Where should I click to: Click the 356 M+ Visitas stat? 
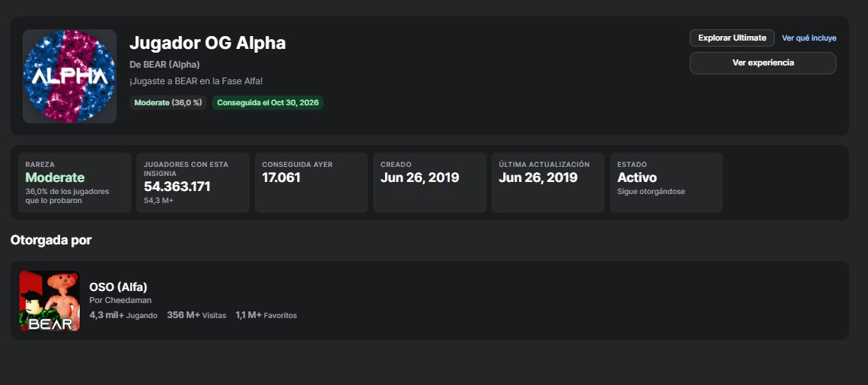(x=196, y=315)
